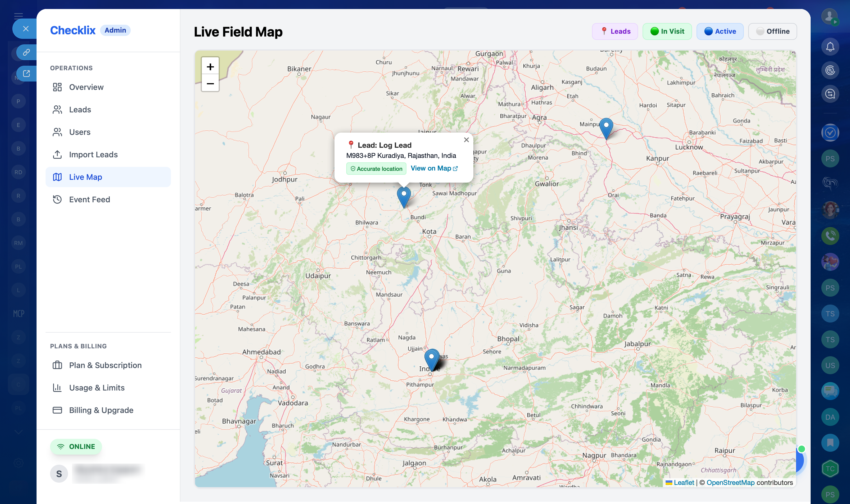Open the Import Leads menu item
Viewport: 850px width, 504px height.
click(x=93, y=155)
